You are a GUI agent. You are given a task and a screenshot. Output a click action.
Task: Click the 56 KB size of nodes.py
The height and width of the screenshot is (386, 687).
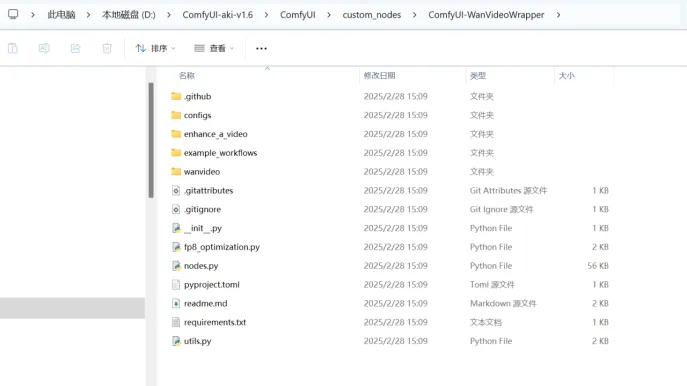pyautogui.click(x=598, y=266)
